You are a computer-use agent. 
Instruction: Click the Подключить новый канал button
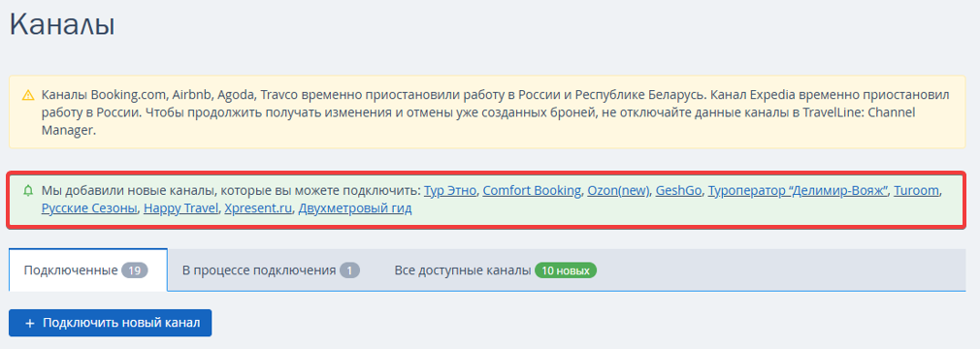110,323
